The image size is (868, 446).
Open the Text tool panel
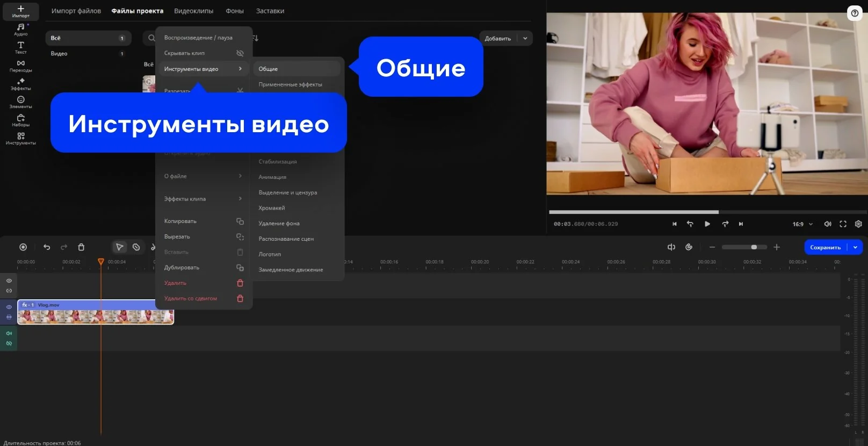[x=20, y=47]
